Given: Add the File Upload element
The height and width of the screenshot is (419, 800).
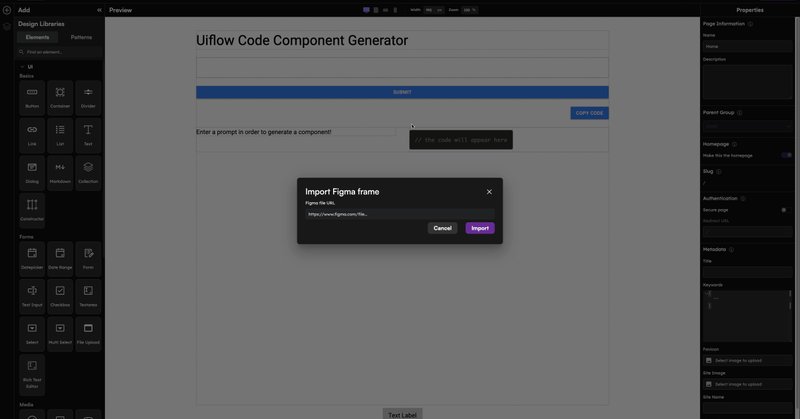Looking at the screenshot, I should tap(88, 334).
